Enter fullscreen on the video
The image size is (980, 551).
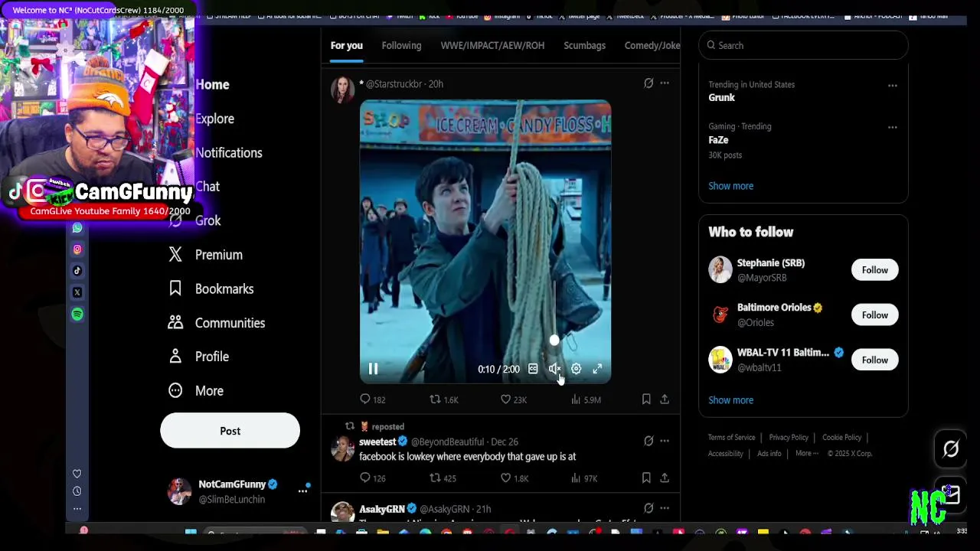[x=597, y=369]
